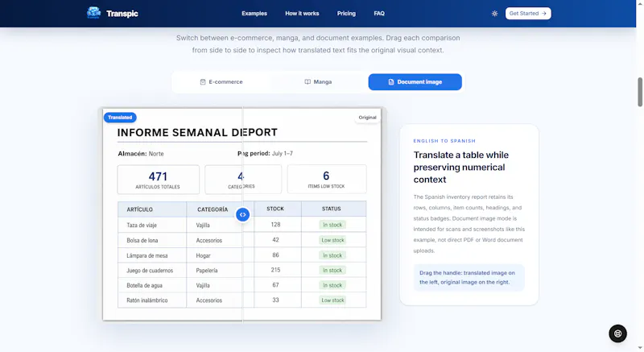This screenshot has height=352, width=644.
Task: Open the How it works nav link
Action: [302, 14]
